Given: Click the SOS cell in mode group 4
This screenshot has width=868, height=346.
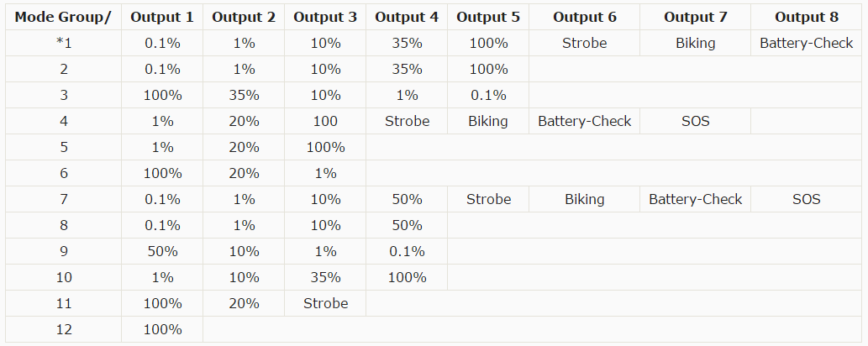Looking at the screenshot, I should click(x=696, y=121).
